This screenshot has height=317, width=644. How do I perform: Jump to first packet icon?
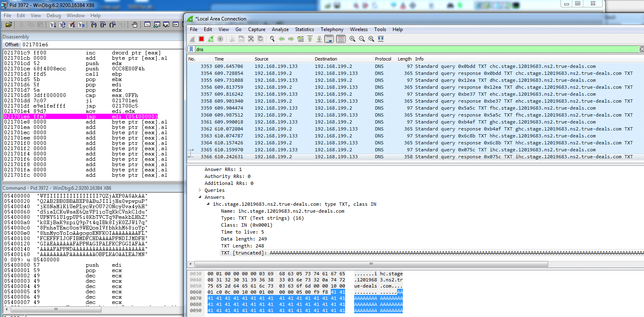pyautogui.click(x=310, y=39)
